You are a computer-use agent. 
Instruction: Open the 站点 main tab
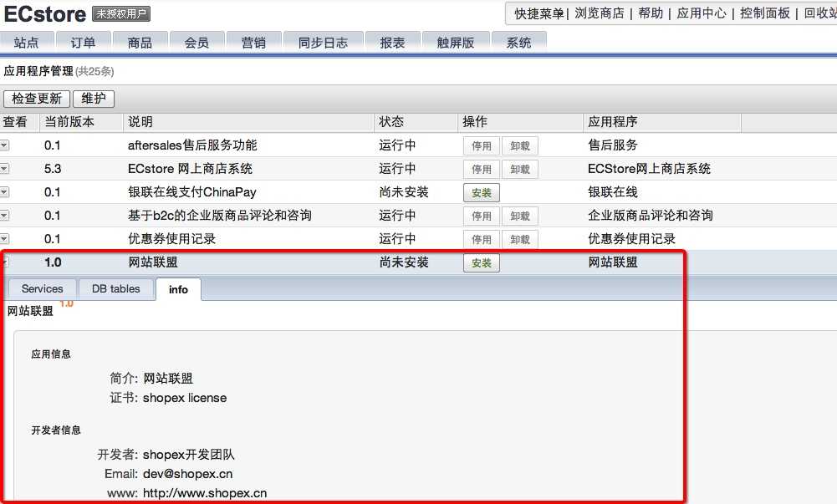[x=27, y=43]
